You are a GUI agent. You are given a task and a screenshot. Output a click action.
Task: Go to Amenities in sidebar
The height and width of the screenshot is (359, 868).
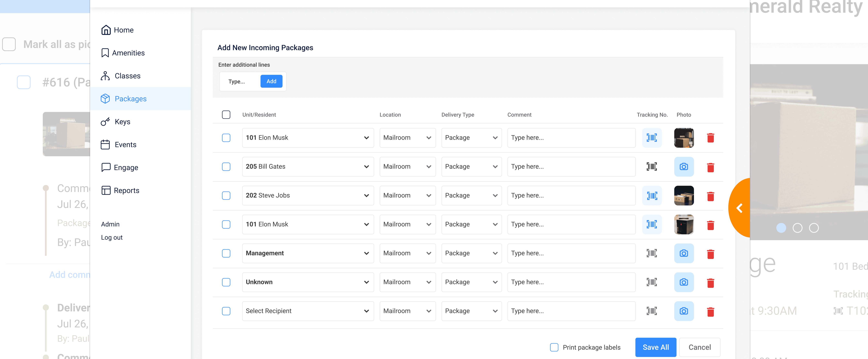pyautogui.click(x=128, y=53)
